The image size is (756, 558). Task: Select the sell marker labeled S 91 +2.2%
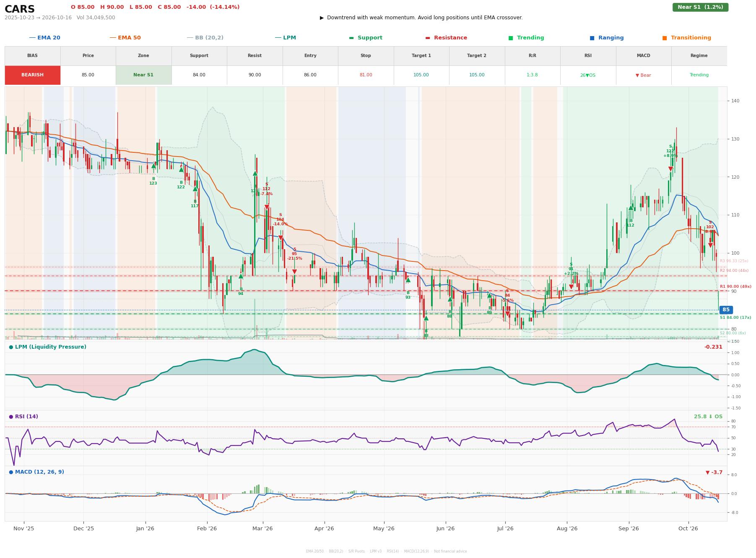click(x=571, y=287)
